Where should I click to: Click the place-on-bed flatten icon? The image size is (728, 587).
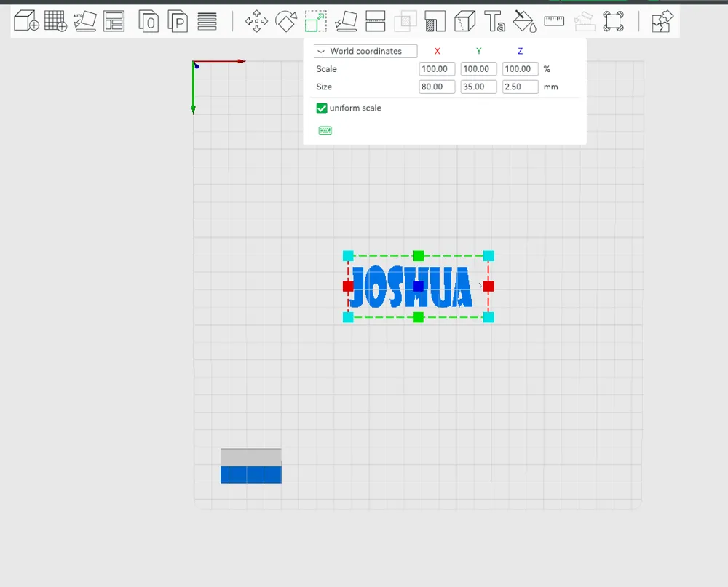(x=346, y=21)
